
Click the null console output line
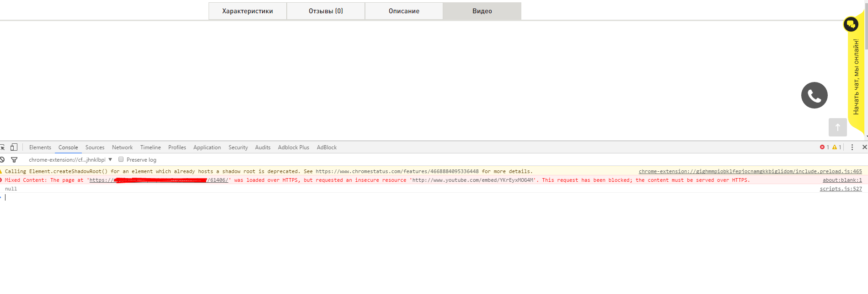(11, 189)
